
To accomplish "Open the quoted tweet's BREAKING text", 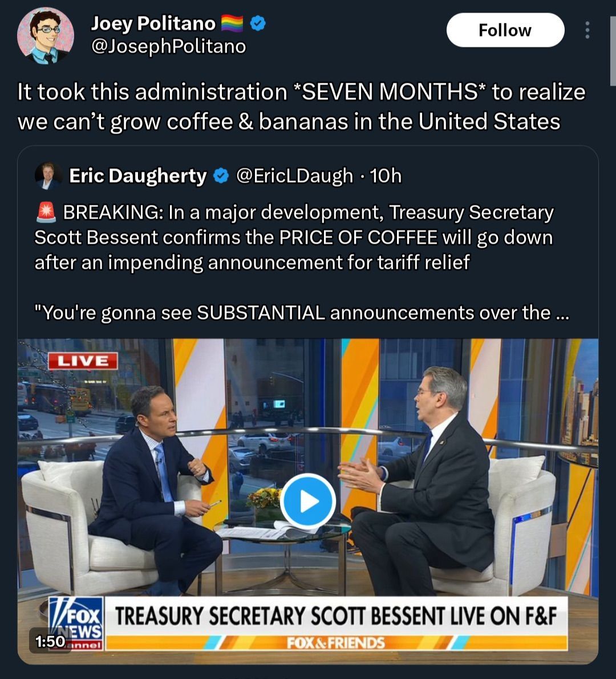I will [x=294, y=237].
